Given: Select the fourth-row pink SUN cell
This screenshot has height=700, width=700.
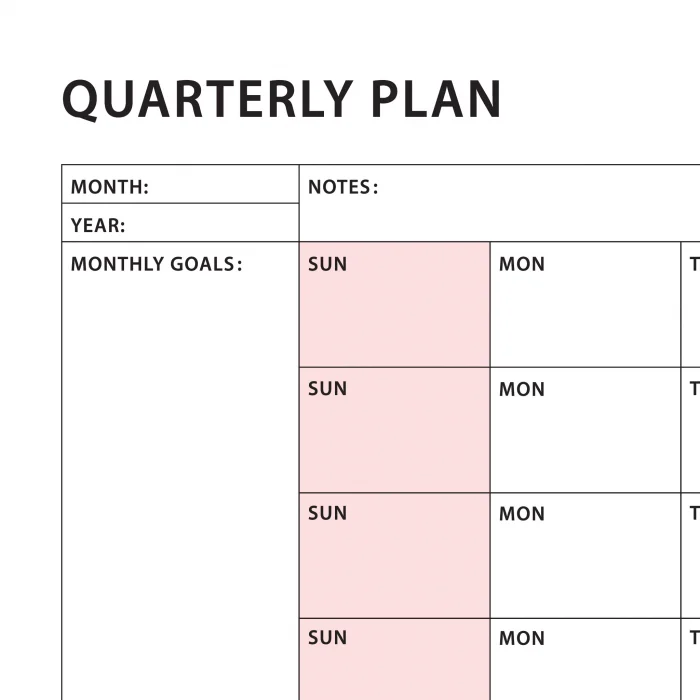Looking at the screenshot, I should 394,665.
